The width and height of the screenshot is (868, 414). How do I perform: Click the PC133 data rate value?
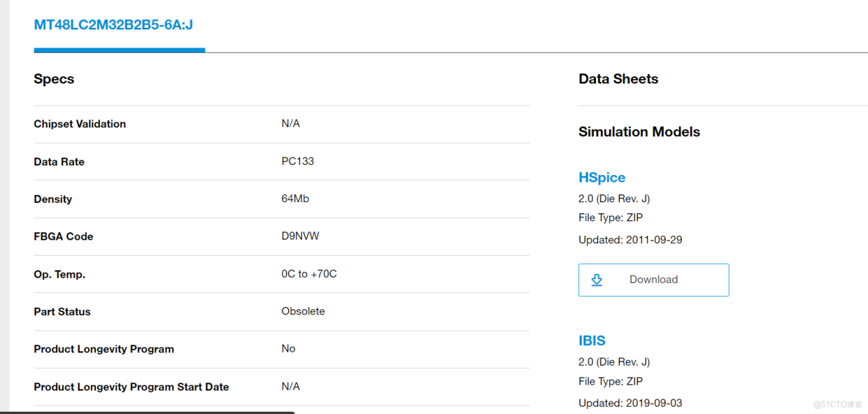click(x=298, y=161)
